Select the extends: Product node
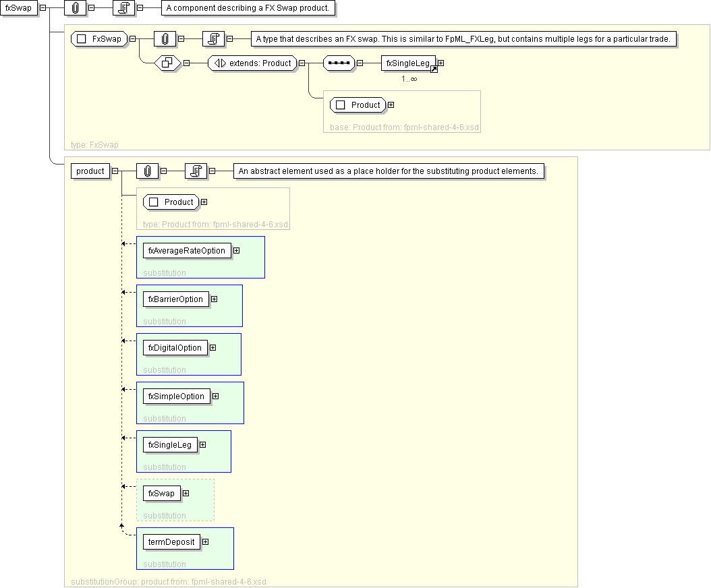 (252, 63)
